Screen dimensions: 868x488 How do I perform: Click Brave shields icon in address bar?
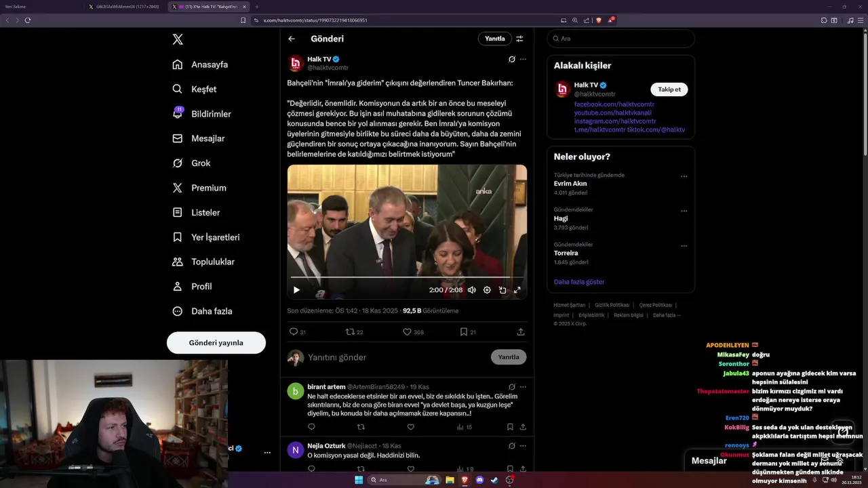coord(598,20)
